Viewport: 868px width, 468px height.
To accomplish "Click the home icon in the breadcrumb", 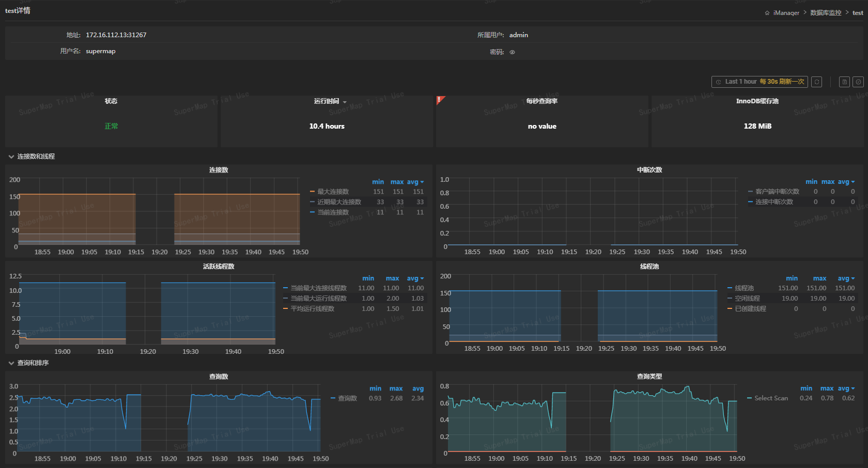I will pyautogui.click(x=767, y=12).
